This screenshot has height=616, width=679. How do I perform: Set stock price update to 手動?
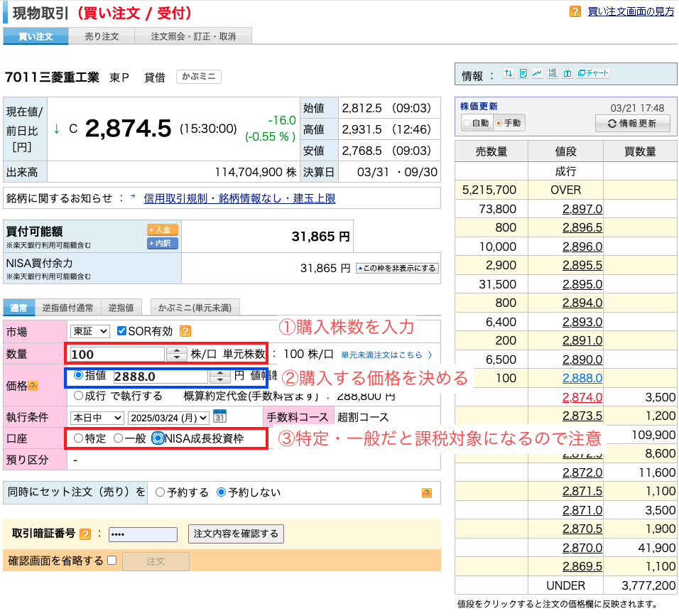pyautogui.click(x=499, y=123)
